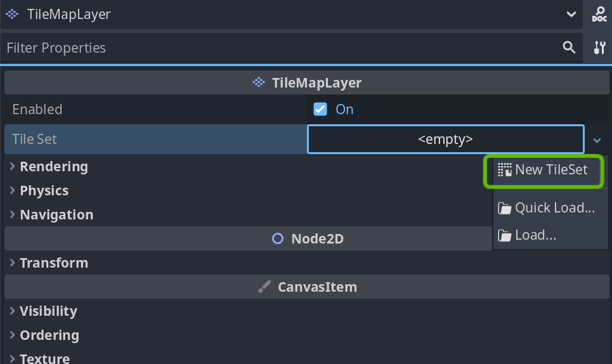Uncheck the Enabled On checkbox
Image resolution: width=612 pixels, height=364 pixels.
[x=320, y=109]
